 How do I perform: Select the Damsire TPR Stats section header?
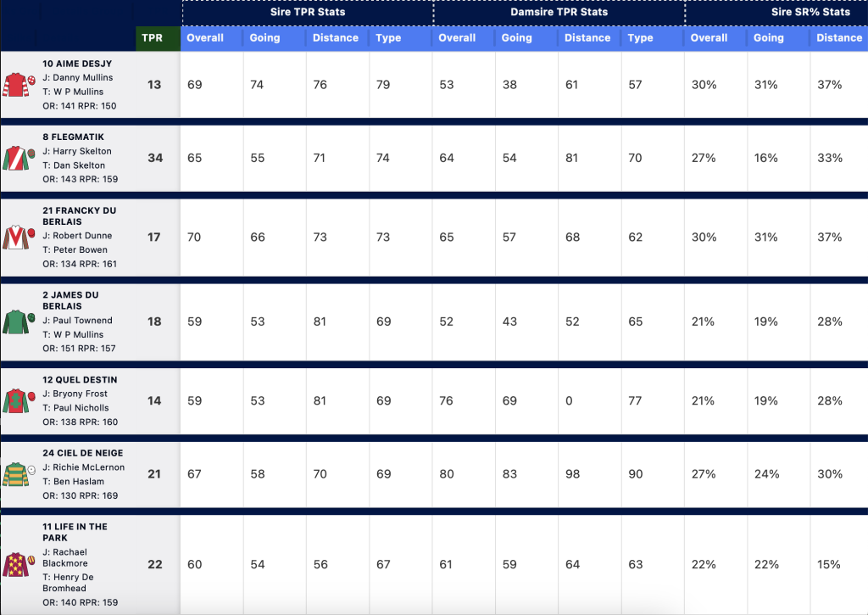[x=559, y=12]
